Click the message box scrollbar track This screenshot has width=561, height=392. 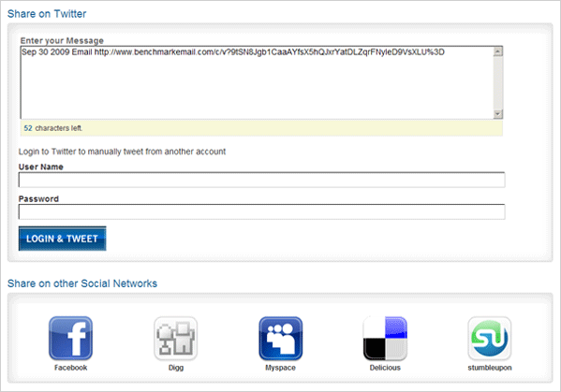point(498,83)
